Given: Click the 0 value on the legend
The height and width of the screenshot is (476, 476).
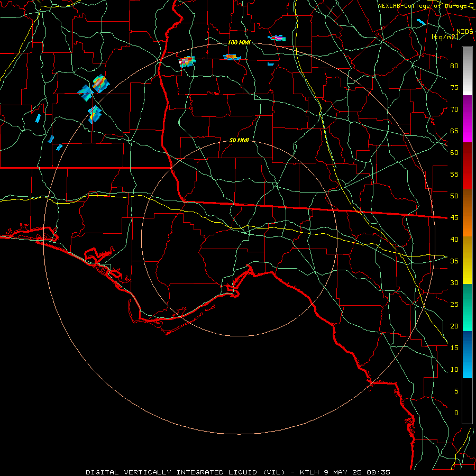Looking at the screenshot, I should point(456,413).
